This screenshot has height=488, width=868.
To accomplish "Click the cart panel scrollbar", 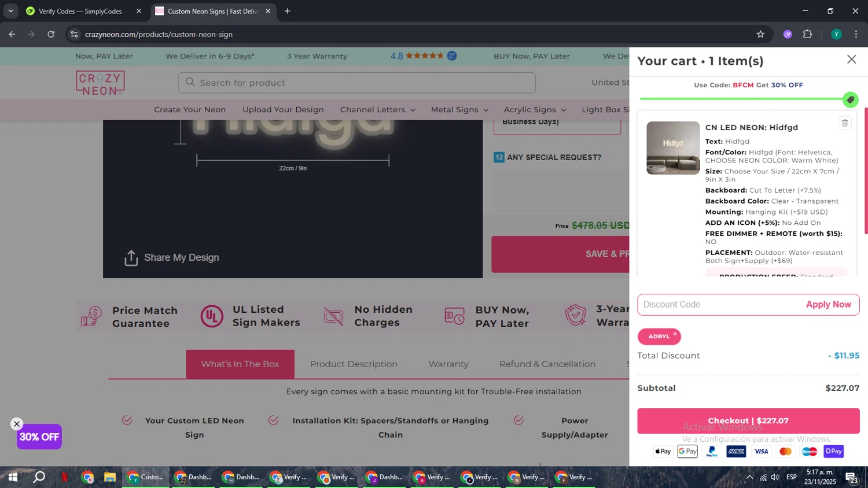I will (866, 171).
